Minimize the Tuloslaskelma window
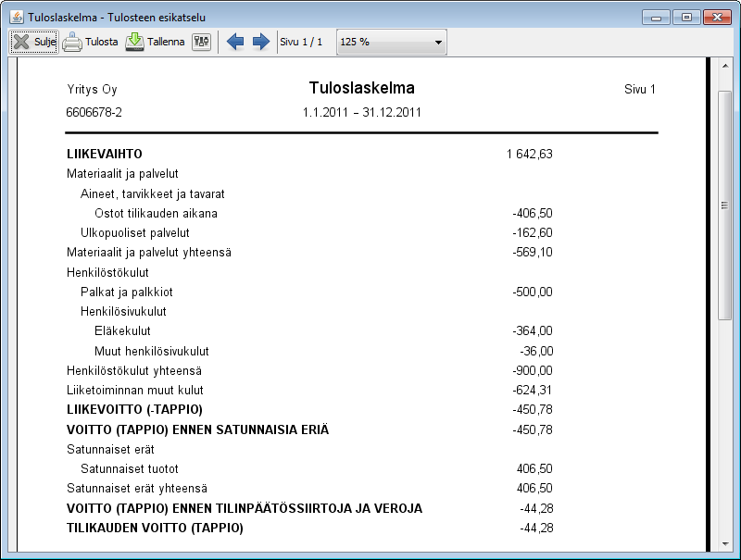 pyautogui.click(x=656, y=18)
